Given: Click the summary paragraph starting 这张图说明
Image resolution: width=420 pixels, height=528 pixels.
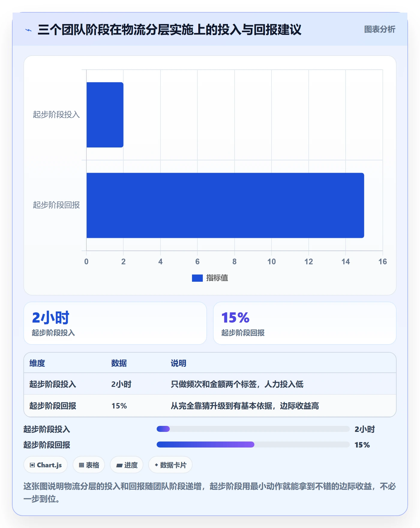Looking at the screenshot, I should [x=210, y=493].
